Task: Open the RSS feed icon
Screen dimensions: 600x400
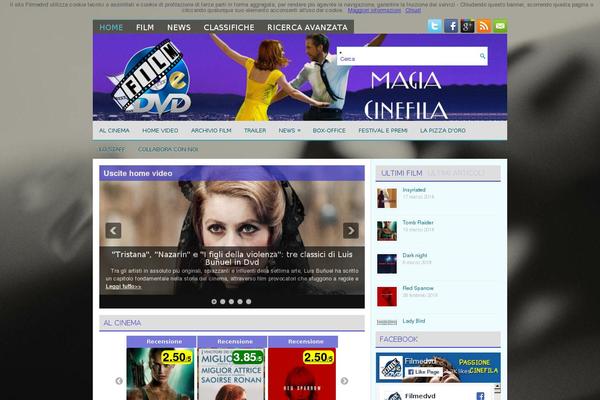Action: point(484,26)
